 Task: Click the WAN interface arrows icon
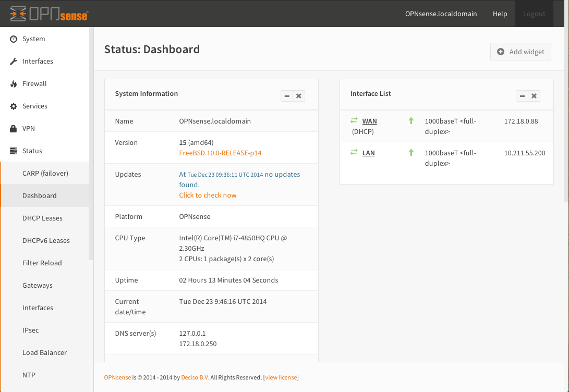click(x=354, y=120)
